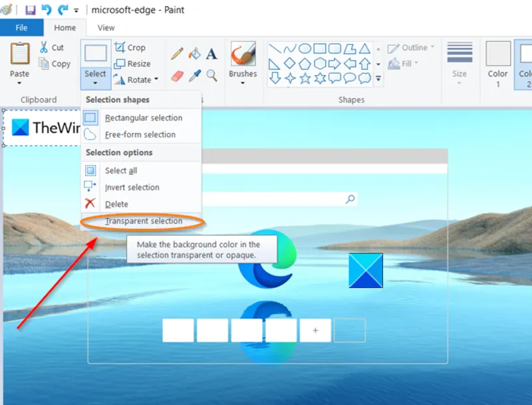Select the Polygon shape
This screenshot has width=532, height=405.
coord(350,49)
